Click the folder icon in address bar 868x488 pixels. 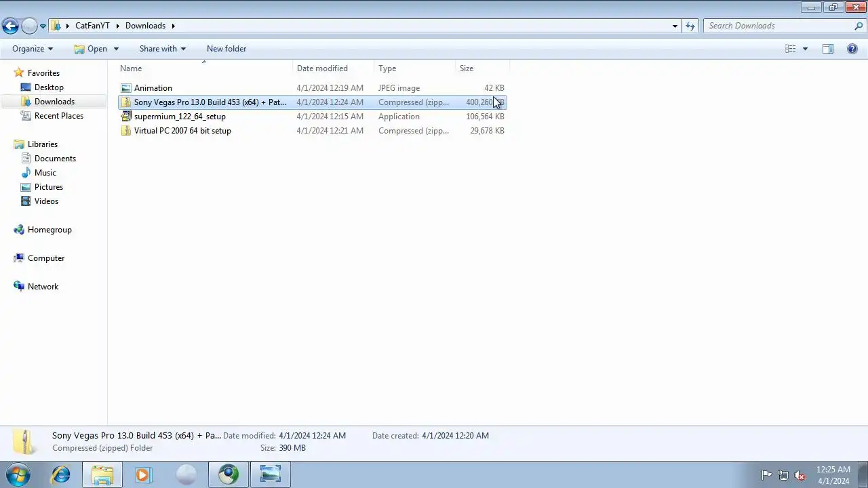click(57, 26)
